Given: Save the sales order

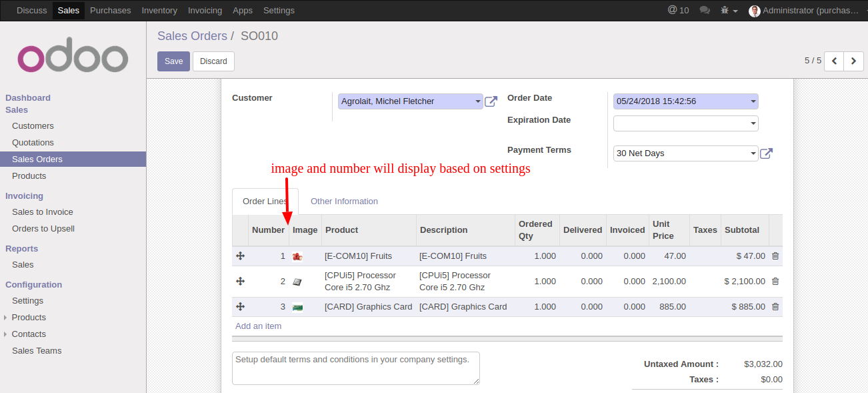Looking at the screenshot, I should tap(173, 61).
